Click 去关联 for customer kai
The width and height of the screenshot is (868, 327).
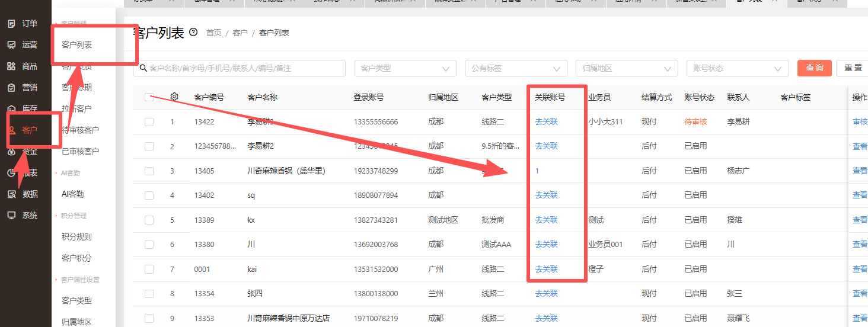click(547, 270)
